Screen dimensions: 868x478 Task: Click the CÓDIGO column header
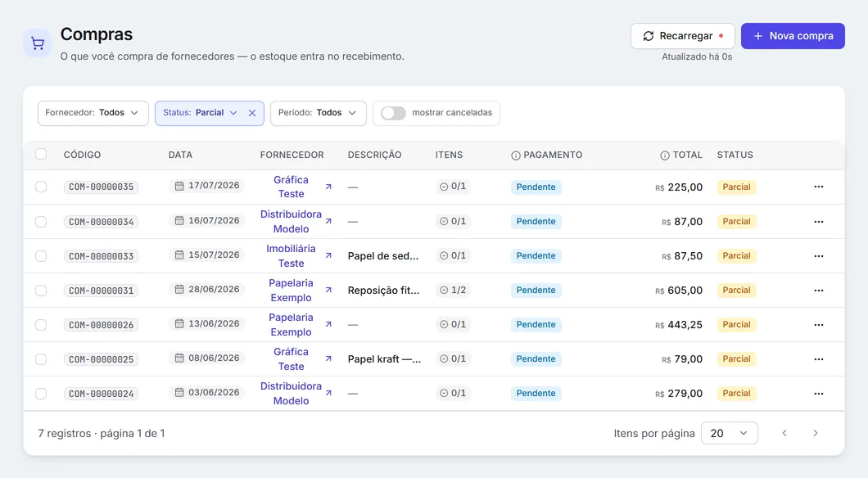82,155
